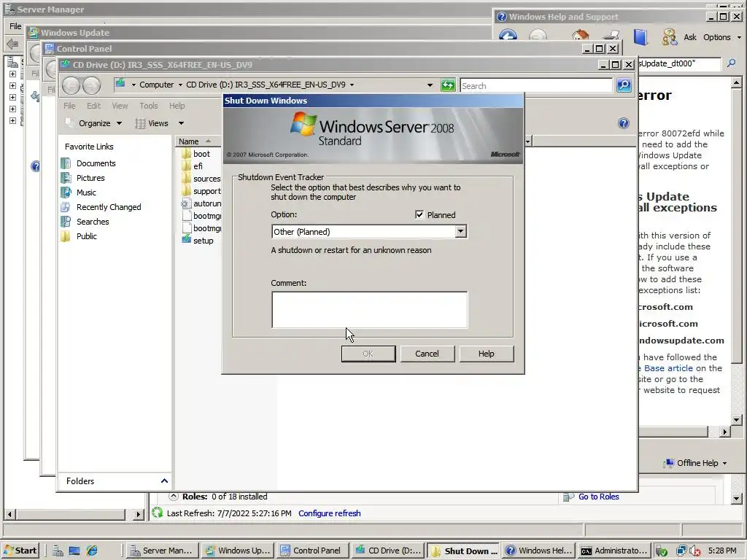747x560 pixels.
Task: Open the Views dropdown arrow
Action: tap(181, 123)
